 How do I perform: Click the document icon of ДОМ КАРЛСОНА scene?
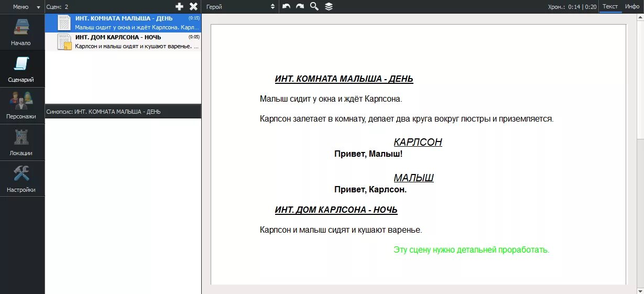click(x=64, y=42)
